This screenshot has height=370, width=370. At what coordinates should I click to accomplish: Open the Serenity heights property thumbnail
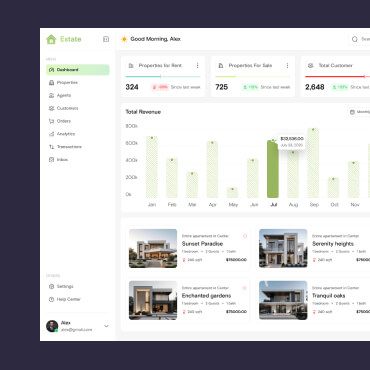click(x=283, y=248)
